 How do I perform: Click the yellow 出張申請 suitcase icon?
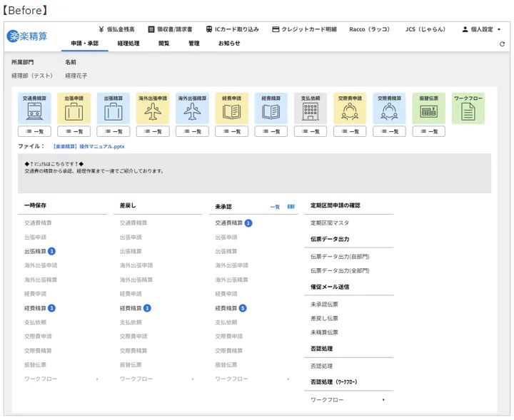pyautogui.click(x=74, y=109)
